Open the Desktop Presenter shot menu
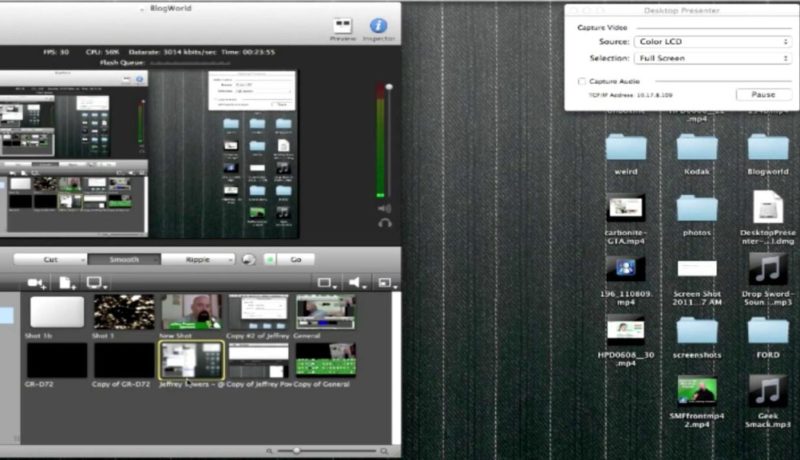800x460 pixels. pos(96,283)
